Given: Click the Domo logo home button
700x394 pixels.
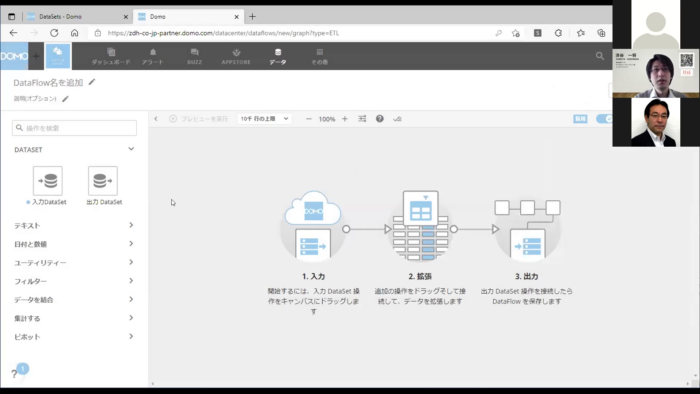Looking at the screenshot, I should point(14,56).
